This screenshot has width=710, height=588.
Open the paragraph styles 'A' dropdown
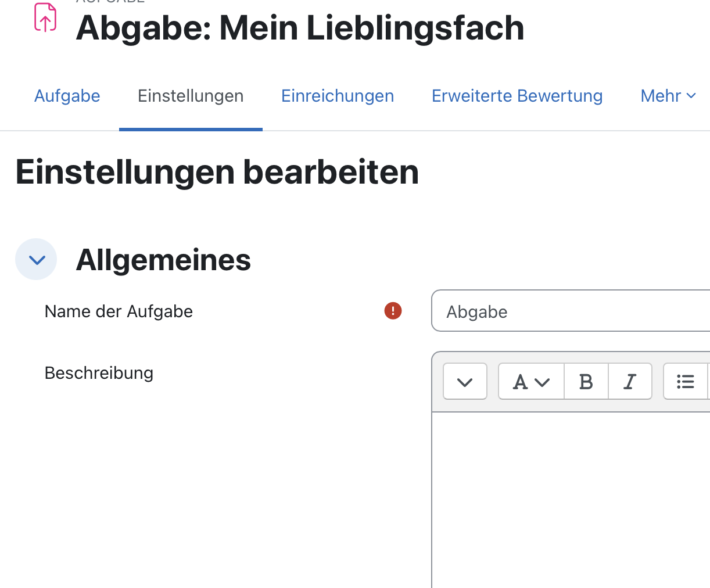click(x=531, y=382)
